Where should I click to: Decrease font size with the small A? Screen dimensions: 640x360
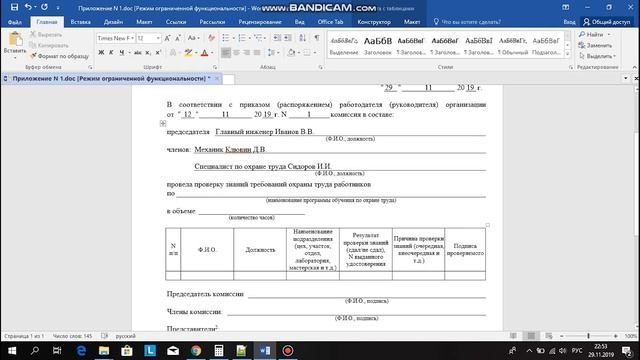(x=178, y=38)
